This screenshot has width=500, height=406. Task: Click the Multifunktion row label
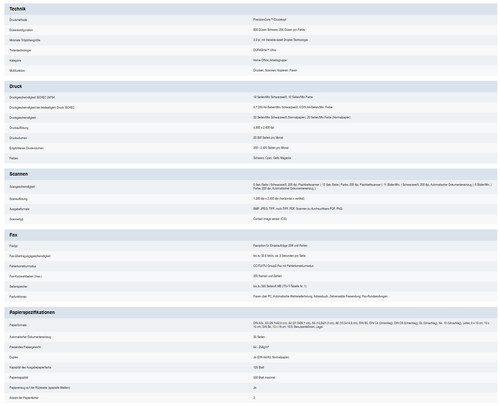tap(17, 71)
